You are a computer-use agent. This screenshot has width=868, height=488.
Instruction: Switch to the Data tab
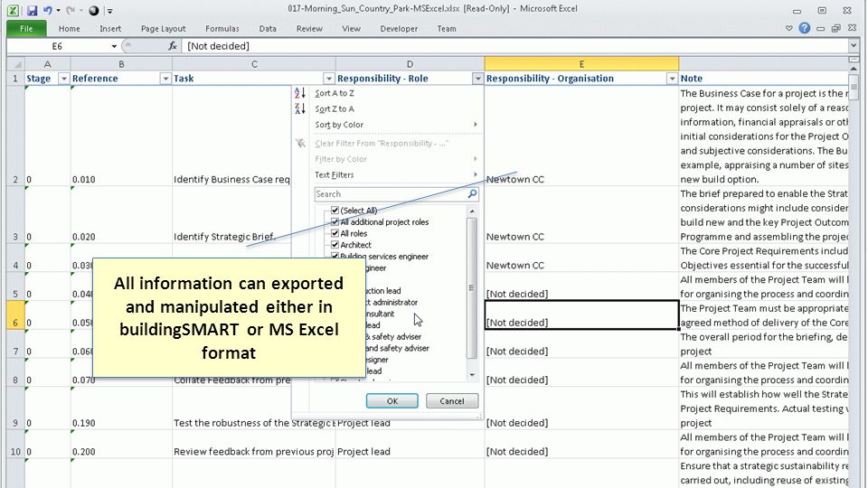point(268,28)
